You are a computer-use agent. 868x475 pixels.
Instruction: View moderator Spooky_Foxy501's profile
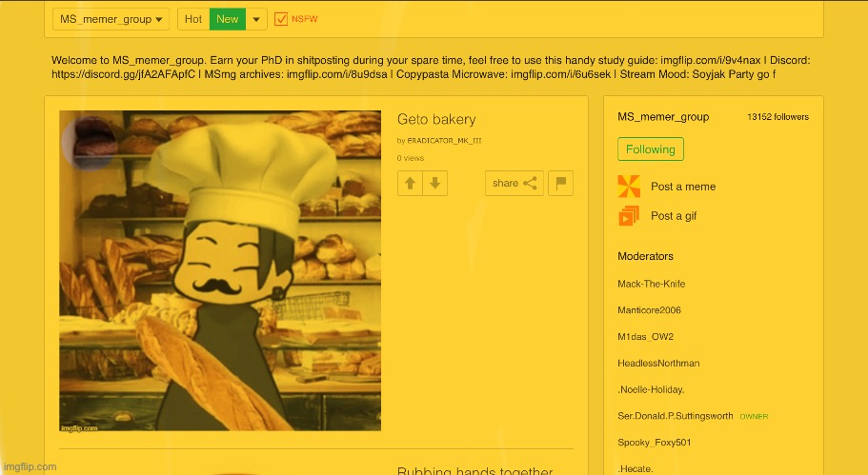click(x=655, y=443)
